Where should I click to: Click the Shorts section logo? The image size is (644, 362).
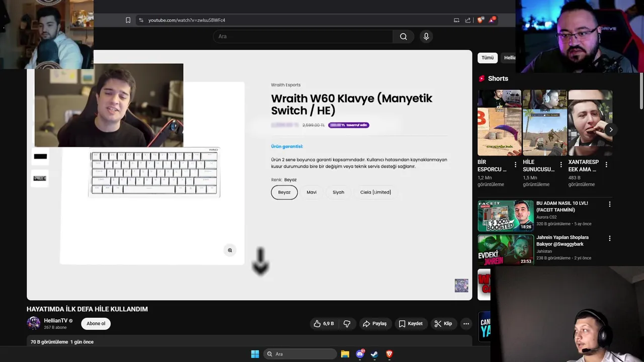click(x=481, y=78)
